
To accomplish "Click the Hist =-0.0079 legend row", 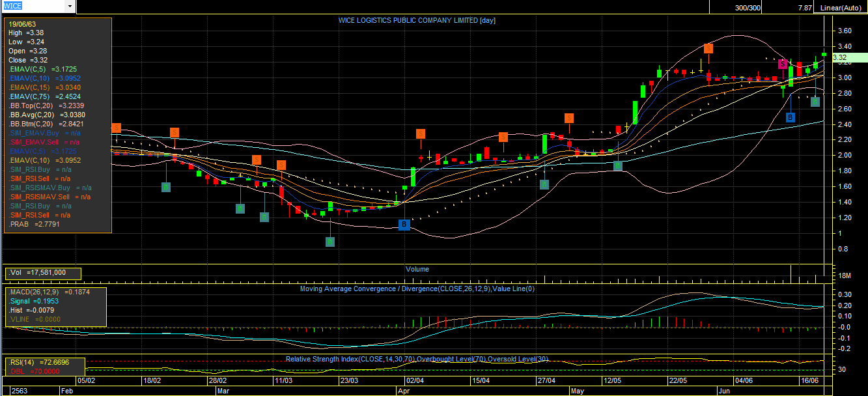I will click(x=31, y=311).
